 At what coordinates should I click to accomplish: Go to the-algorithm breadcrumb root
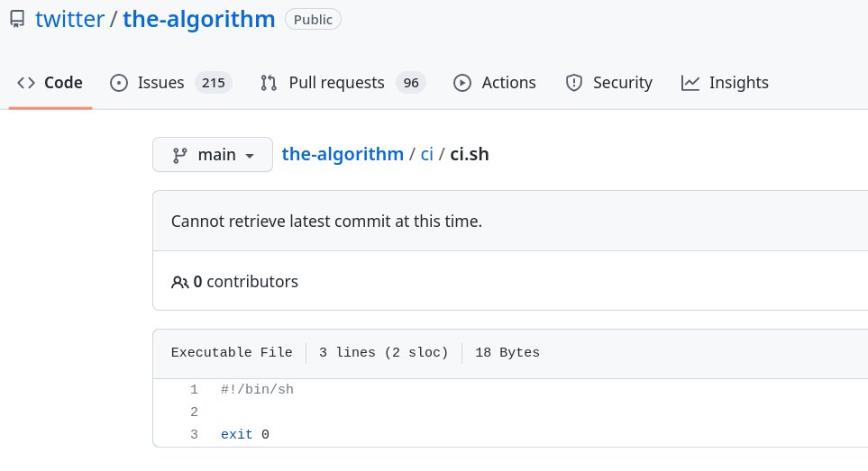(x=343, y=154)
